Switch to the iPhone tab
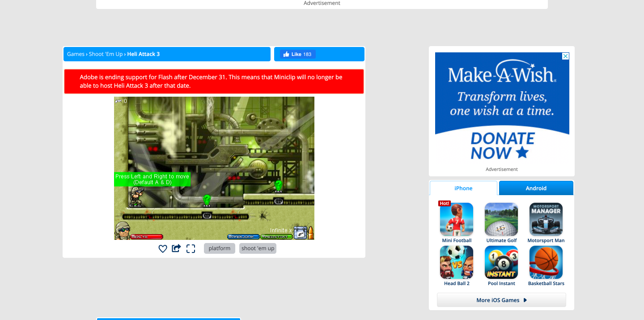 click(x=463, y=188)
